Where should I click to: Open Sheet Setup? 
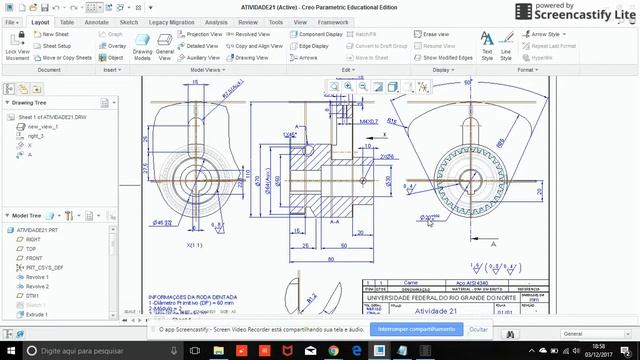(x=52, y=46)
